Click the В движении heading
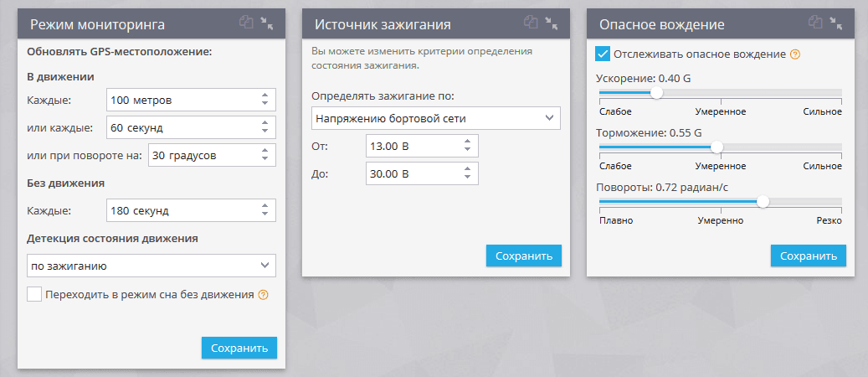 point(60,77)
